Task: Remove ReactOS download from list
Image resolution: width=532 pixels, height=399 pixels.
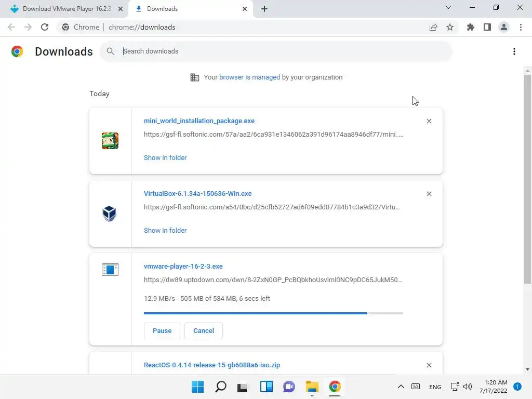Action: [x=429, y=365]
